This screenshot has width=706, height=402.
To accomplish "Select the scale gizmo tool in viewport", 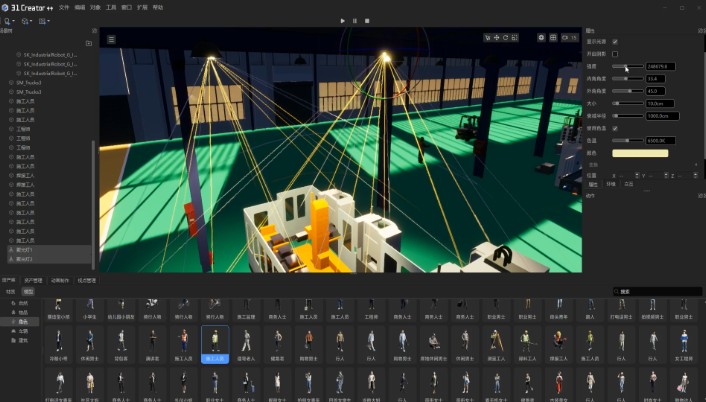I will tap(516, 38).
